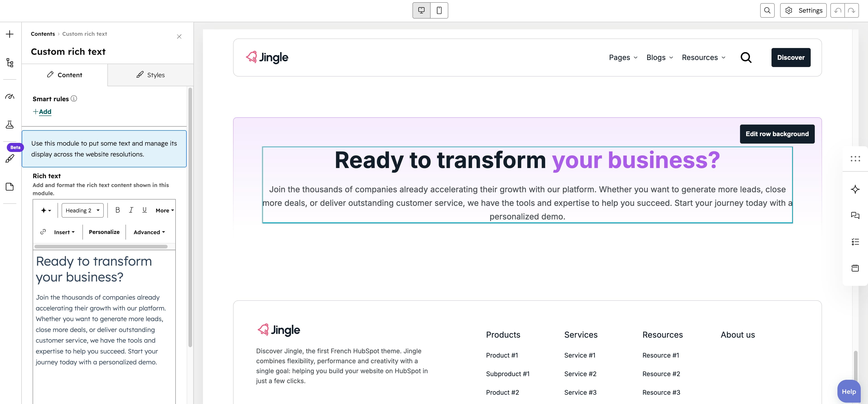The width and height of the screenshot is (868, 404).
Task: Click the Edit row background button
Action: point(777,134)
